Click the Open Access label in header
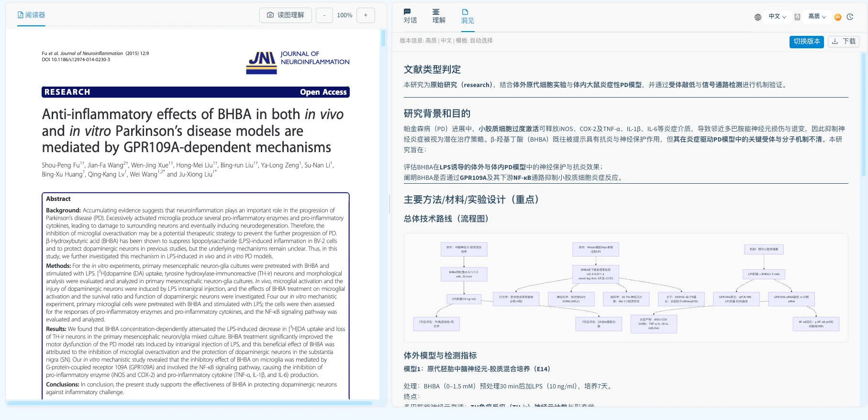Image resolution: width=868 pixels, height=420 pixels. 323,92
